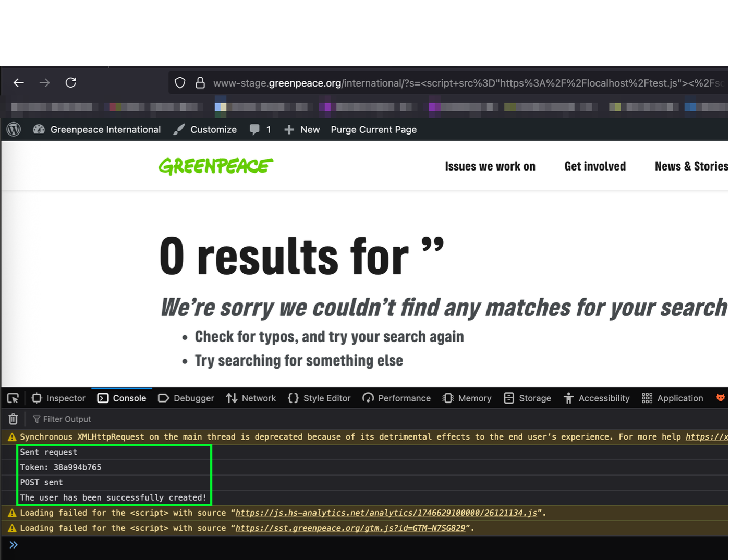
Task: Open the Accessibility tab
Action: pyautogui.click(x=597, y=398)
